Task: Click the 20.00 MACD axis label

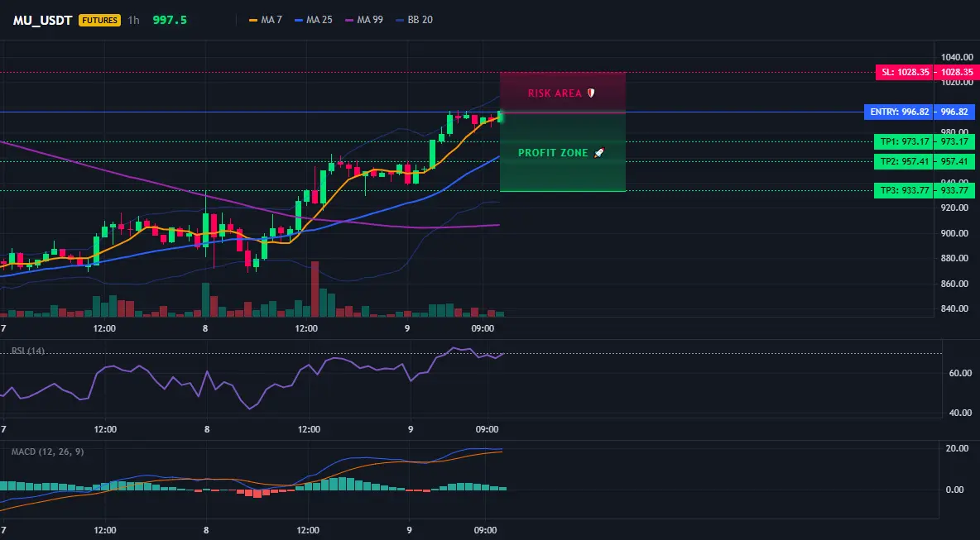Action: coord(958,449)
